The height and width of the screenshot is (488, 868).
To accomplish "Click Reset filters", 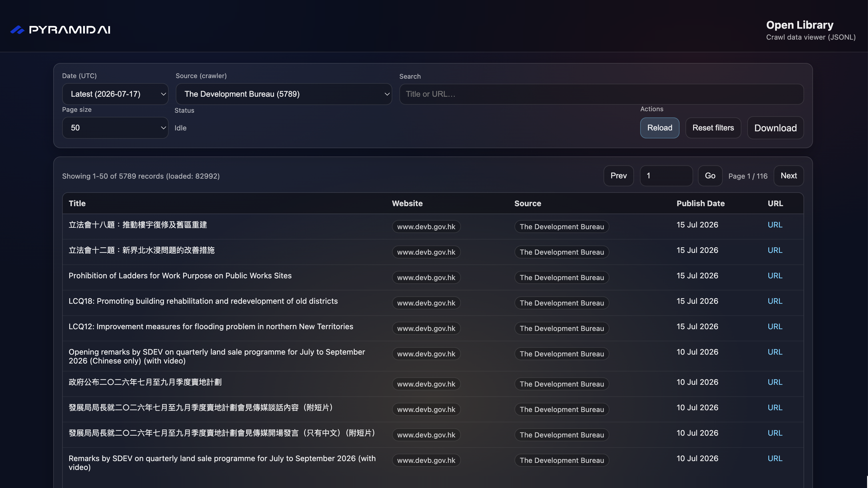I will pyautogui.click(x=713, y=128).
